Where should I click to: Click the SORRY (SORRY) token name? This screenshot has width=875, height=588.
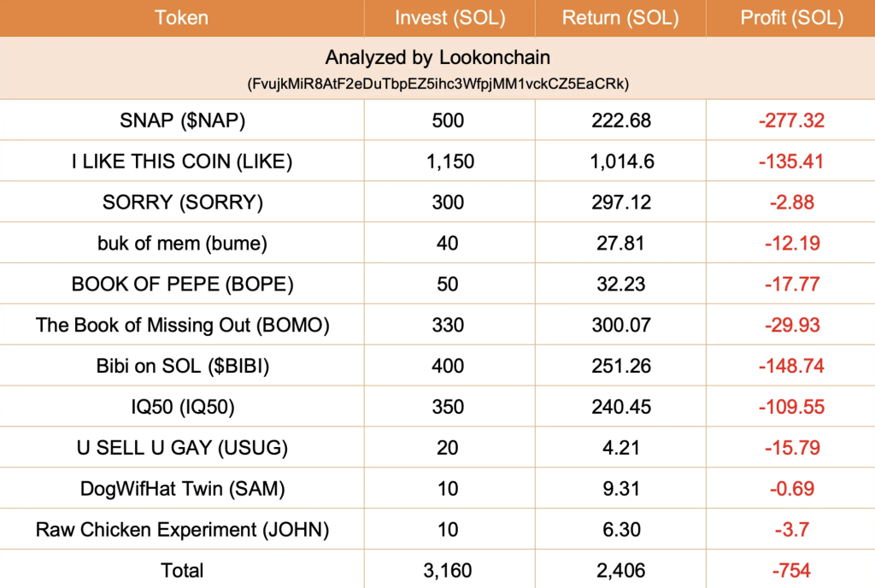click(183, 203)
